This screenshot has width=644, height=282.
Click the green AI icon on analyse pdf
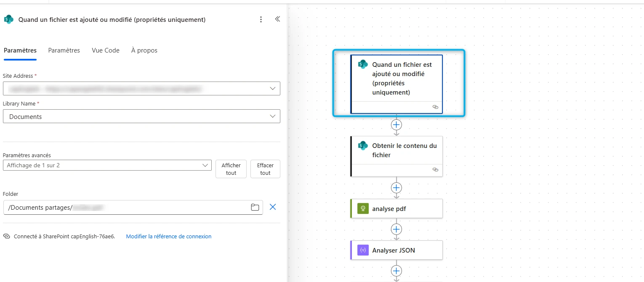363,208
